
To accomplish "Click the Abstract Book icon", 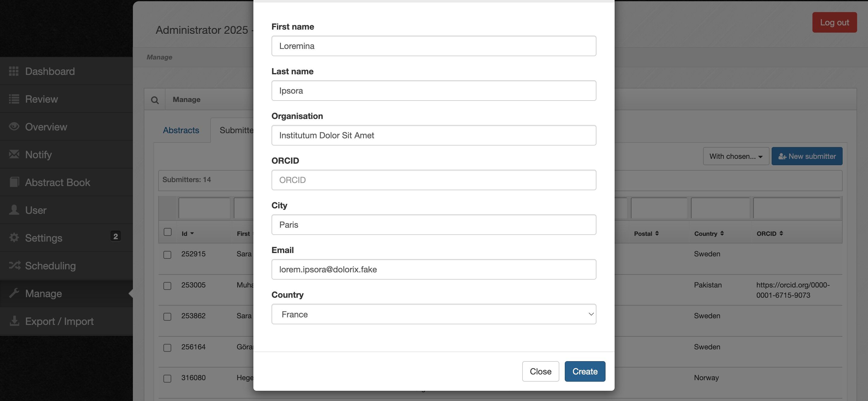I will point(14,182).
